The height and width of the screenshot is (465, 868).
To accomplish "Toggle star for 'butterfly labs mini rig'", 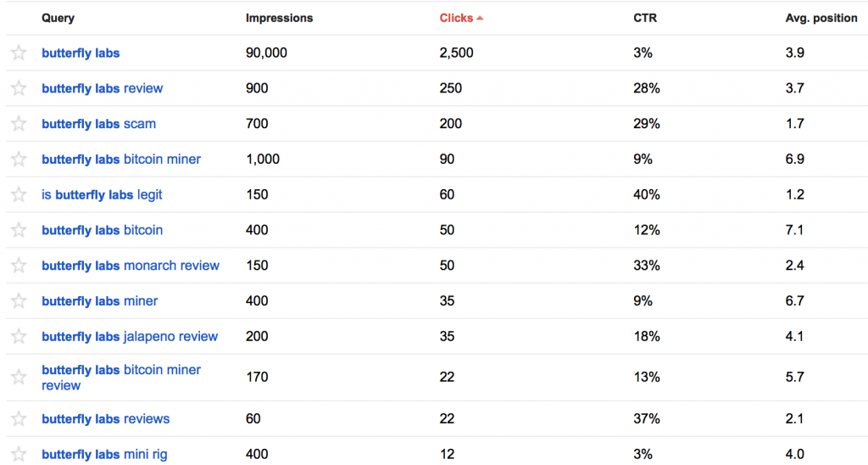I will pos(19,454).
